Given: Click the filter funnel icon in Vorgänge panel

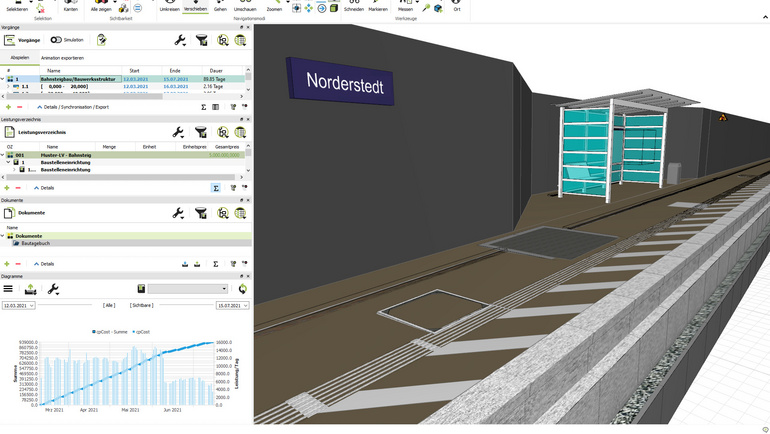Looking at the screenshot, I should coord(201,40).
